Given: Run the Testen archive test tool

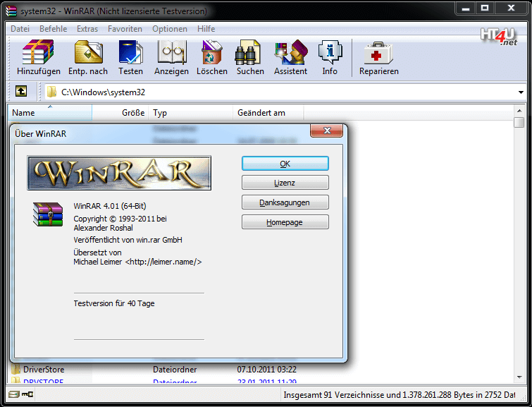Looking at the screenshot, I should pos(130,52).
